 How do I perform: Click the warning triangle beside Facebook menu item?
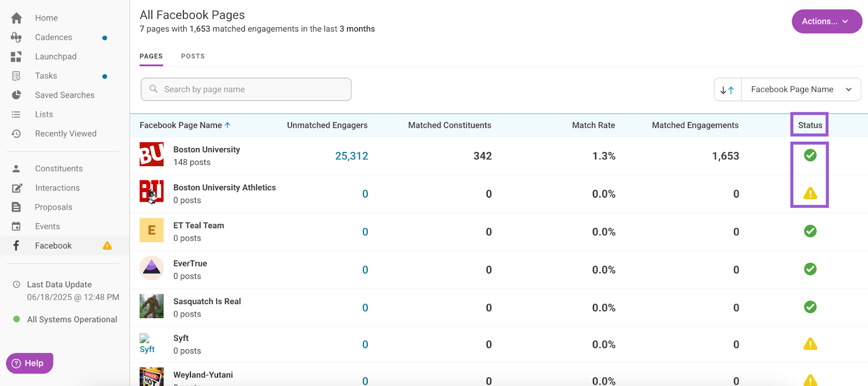click(107, 246)
